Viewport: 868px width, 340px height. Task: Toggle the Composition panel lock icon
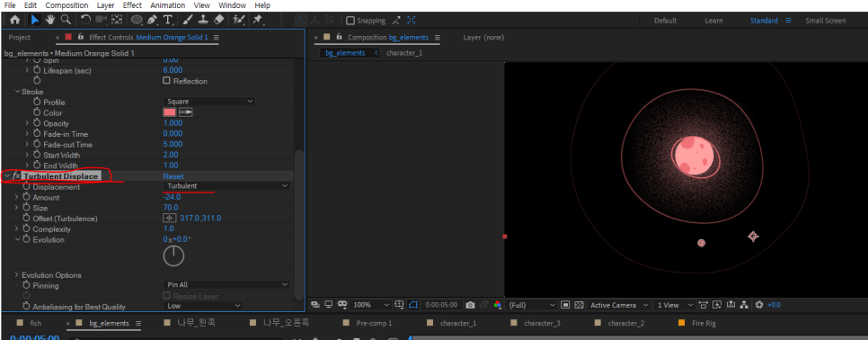340,37
